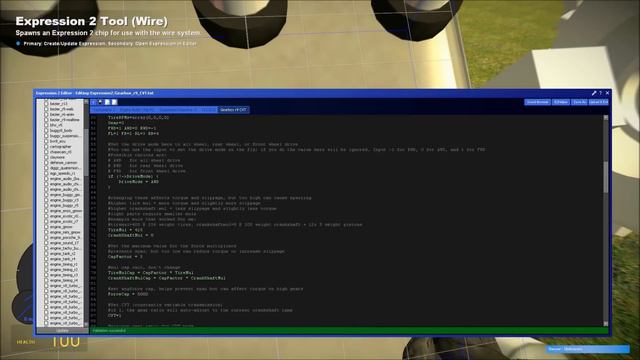
Task: Open the buggy_suspension file in the list
Action: click(x=65, y=136)
